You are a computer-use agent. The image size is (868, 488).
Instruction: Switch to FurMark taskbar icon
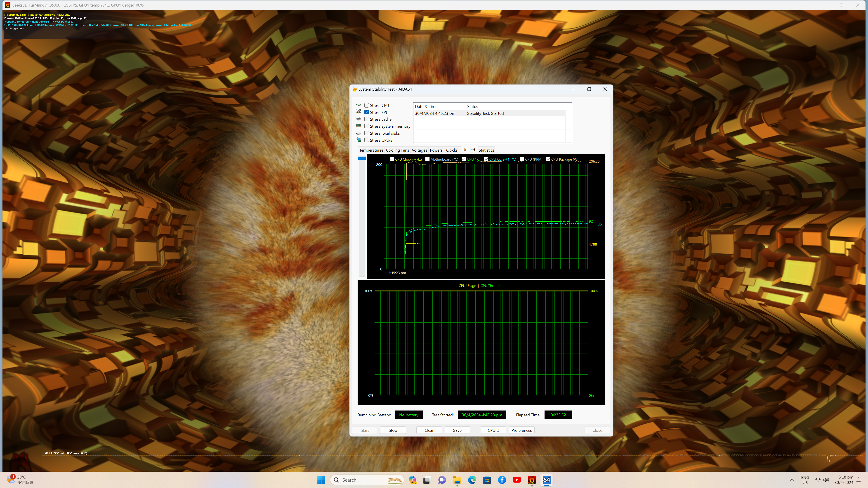coord(532,480)
